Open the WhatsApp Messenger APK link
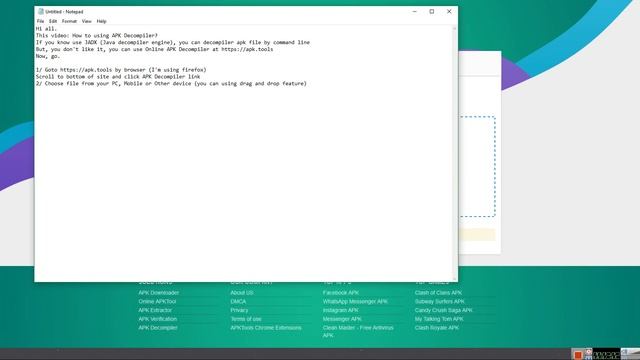 (x=355, y=302)
